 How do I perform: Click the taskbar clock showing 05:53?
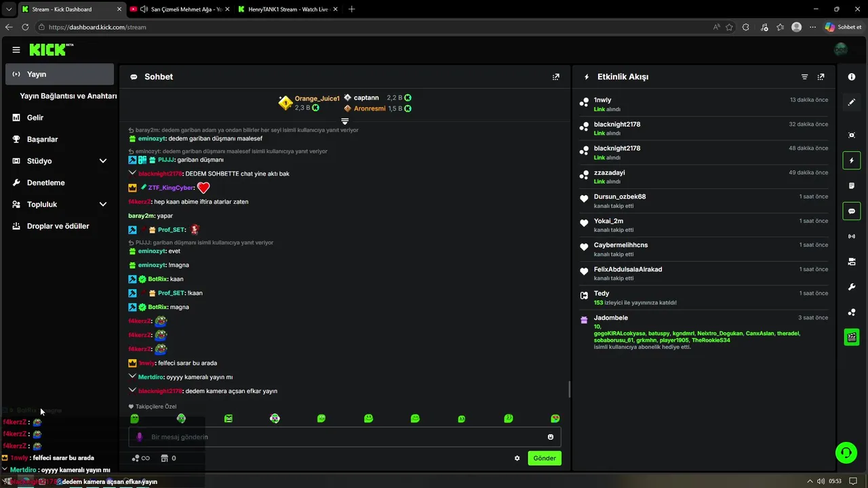[x=835, y=481]
